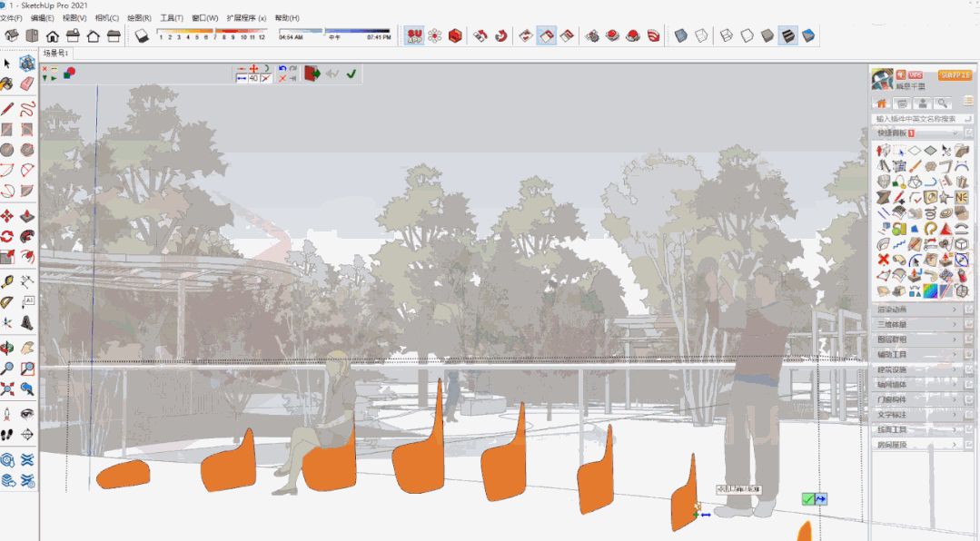Open the 绘图(R) menu

pyautogui.click(x=139, y=18)
